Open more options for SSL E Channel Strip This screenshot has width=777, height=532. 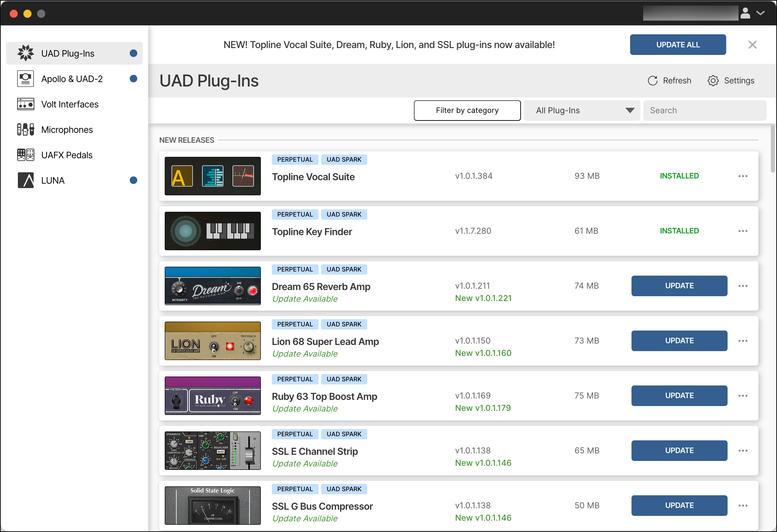pos(743,451)
